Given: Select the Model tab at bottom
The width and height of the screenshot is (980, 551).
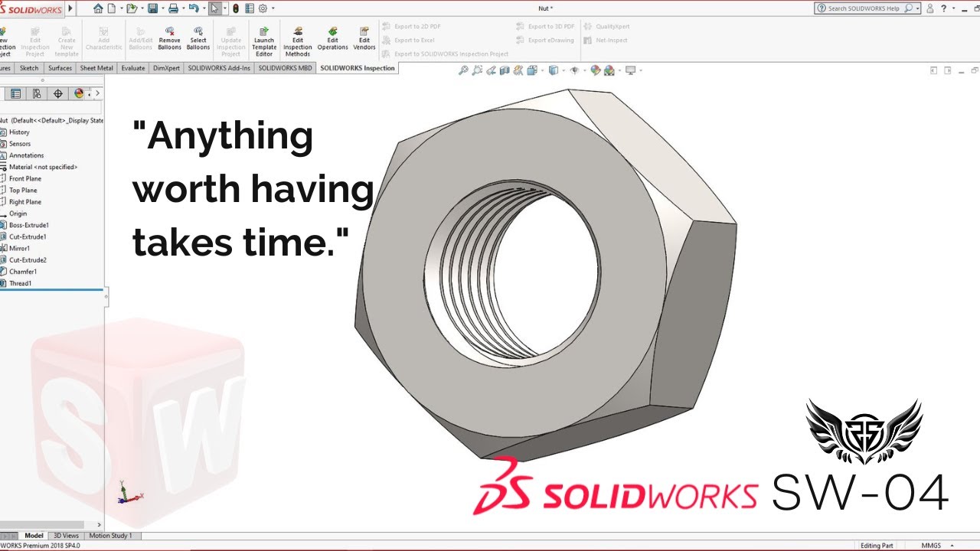Looking at the screenshot, I should [34, 536].
